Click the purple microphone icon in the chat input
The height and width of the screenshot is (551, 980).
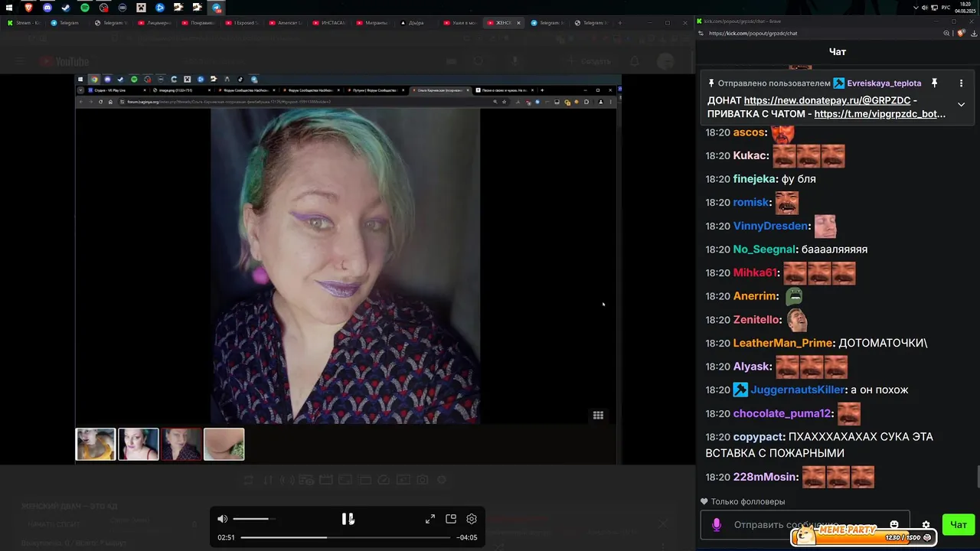coord(717,524)
